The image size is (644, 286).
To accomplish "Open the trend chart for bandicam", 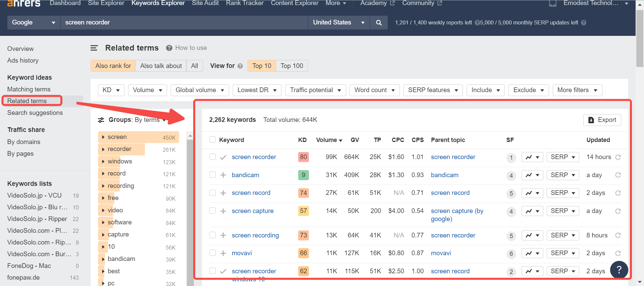I will (532, 175).
